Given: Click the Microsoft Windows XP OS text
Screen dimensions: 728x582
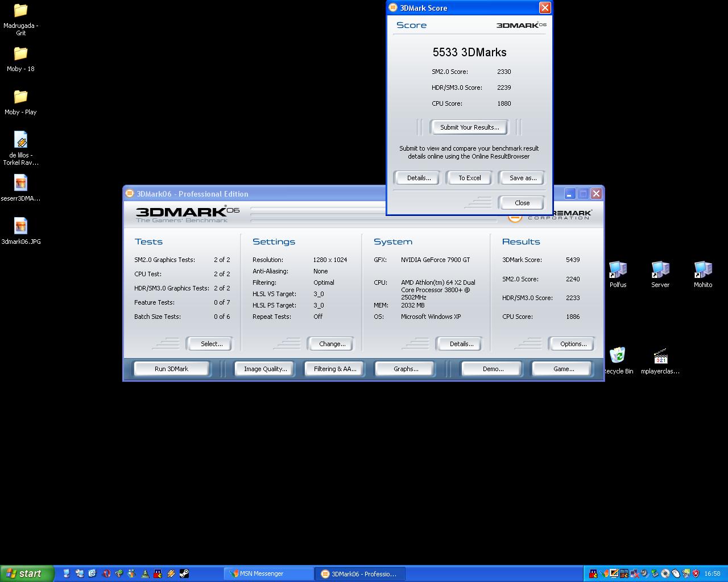Looking at the screenshot, I should coord(431,317).
